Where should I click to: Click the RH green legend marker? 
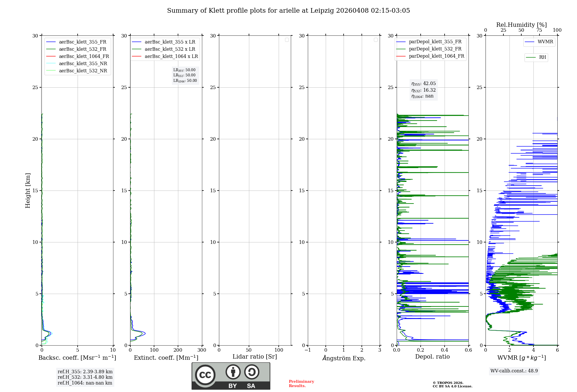pos(531,57)
